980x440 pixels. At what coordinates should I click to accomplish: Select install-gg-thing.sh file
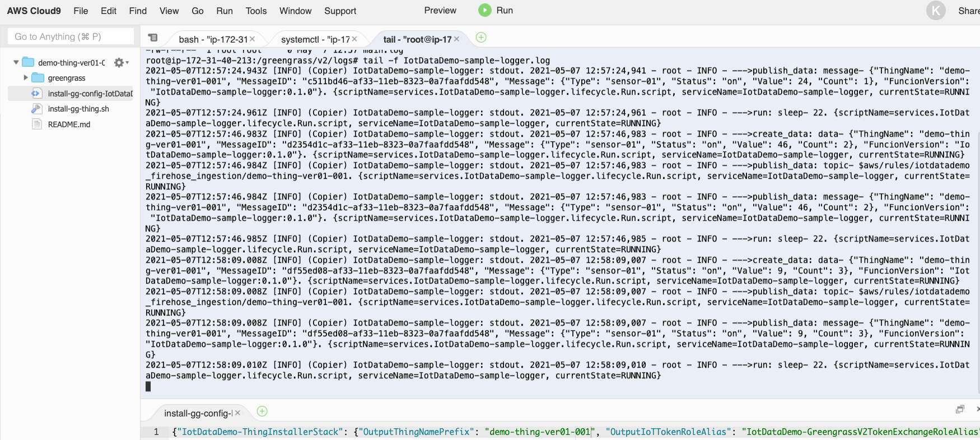[78, 109]
